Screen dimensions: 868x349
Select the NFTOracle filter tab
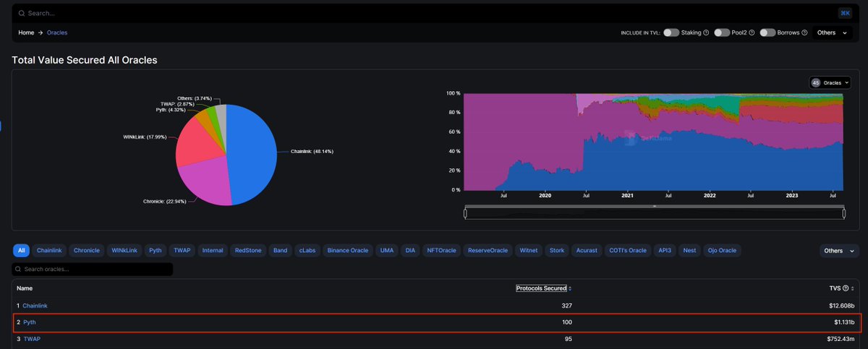(441, 251)
